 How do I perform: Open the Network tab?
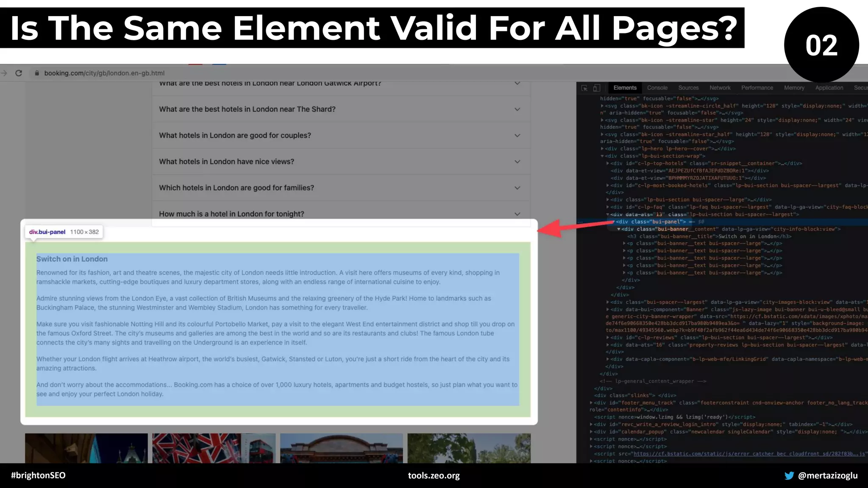[720, 88]
